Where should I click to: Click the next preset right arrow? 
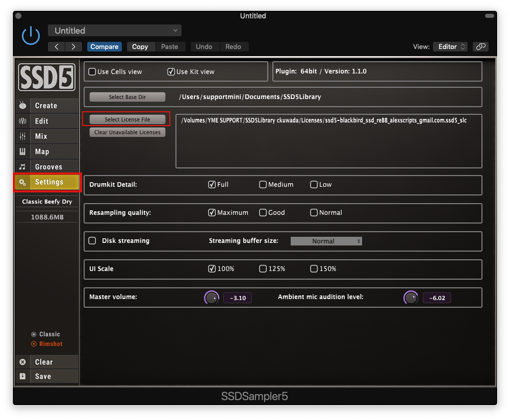(x=73, y=46)
